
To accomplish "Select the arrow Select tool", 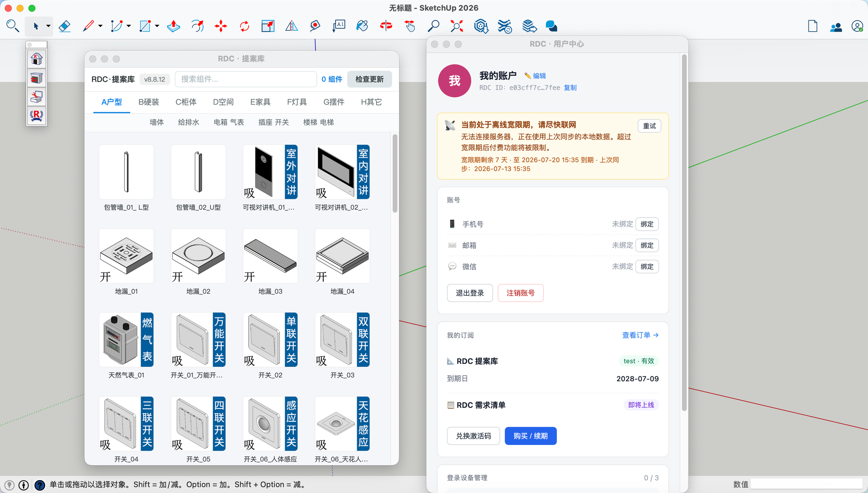I will (x=36, y=26).
